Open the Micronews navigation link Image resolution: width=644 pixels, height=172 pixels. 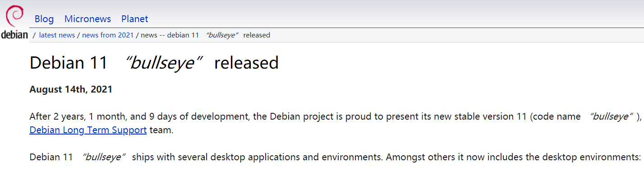[87, 19]
